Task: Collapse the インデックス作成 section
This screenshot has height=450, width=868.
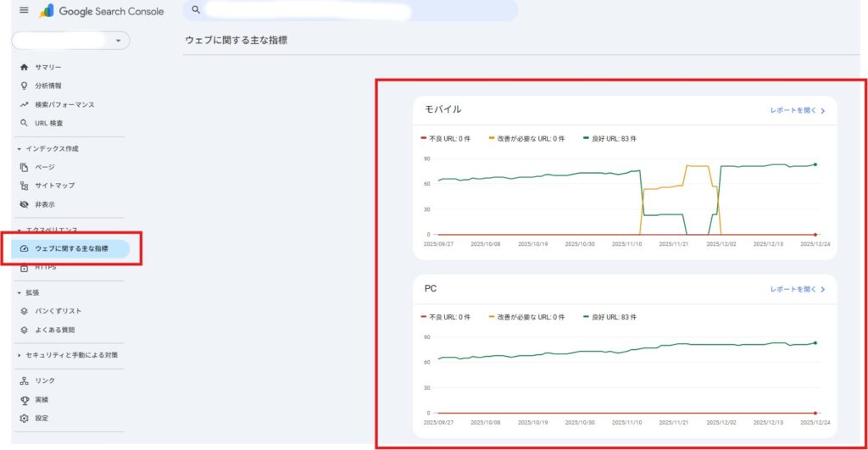Action: 19,148
